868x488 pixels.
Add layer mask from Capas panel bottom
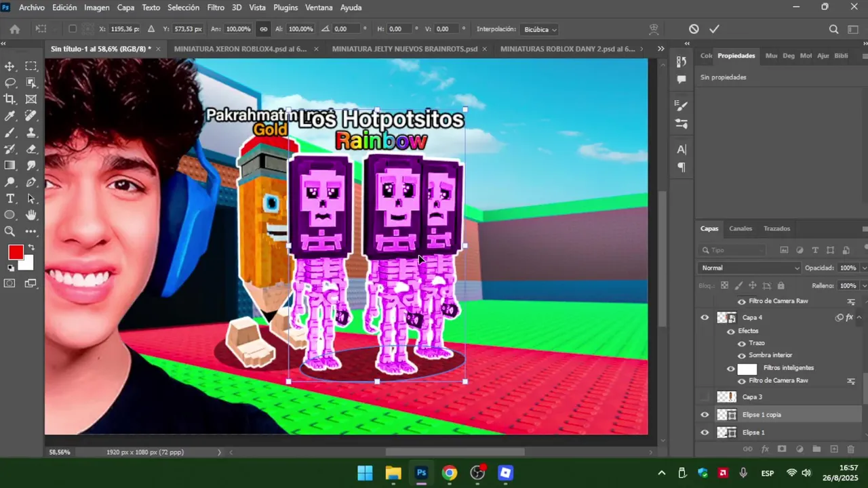click(x=782, y=449)
